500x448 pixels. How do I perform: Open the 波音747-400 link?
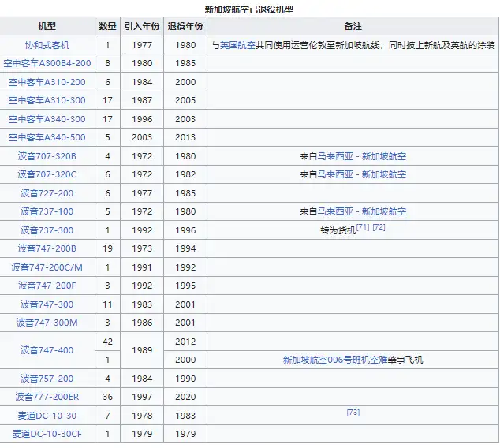(x=47, y=350)
